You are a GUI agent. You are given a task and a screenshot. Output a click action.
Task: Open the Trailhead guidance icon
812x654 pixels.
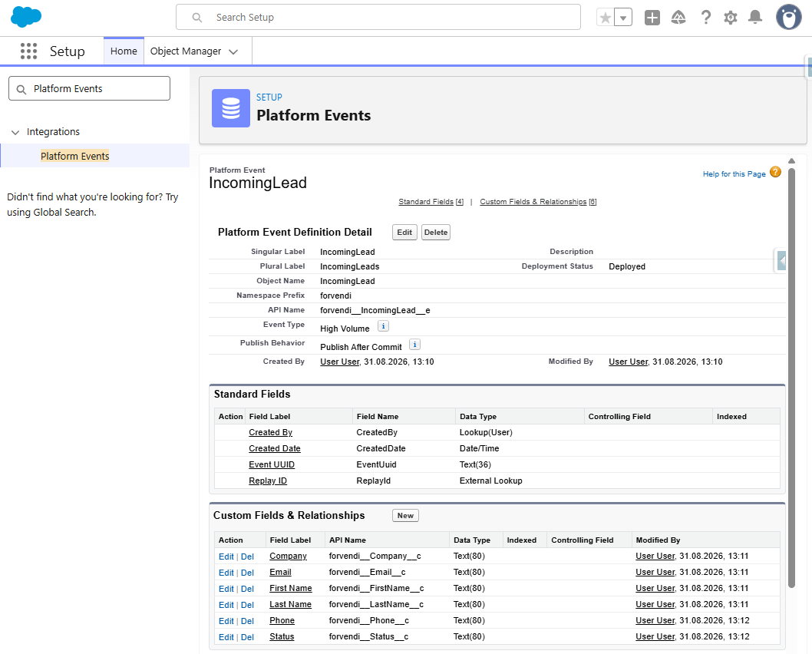[x=678, y=18]
